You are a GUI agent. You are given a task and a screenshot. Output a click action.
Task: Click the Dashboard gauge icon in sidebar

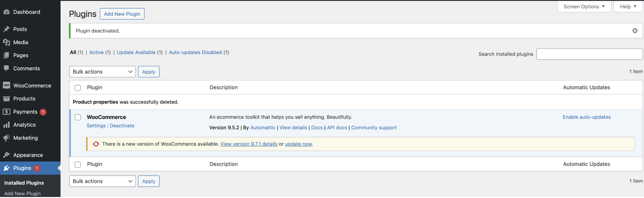(6, 12)
